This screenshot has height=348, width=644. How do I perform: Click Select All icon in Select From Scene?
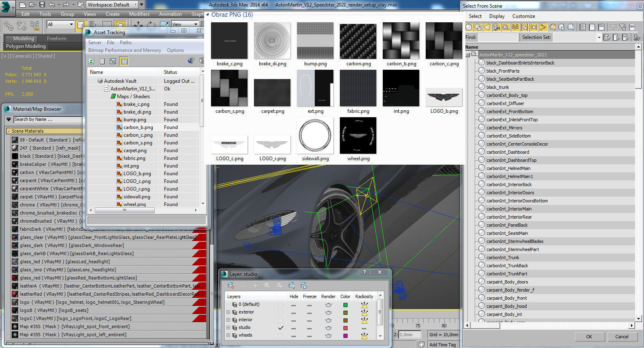pos(582,27)
